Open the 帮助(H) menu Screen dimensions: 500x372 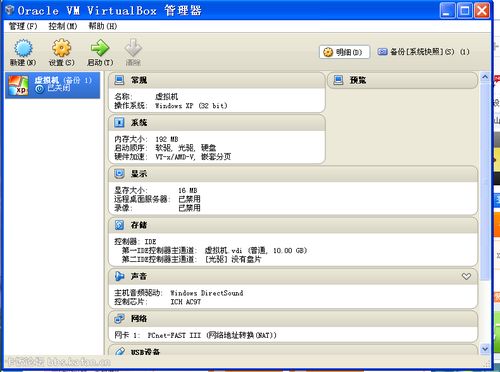point(102,26)
